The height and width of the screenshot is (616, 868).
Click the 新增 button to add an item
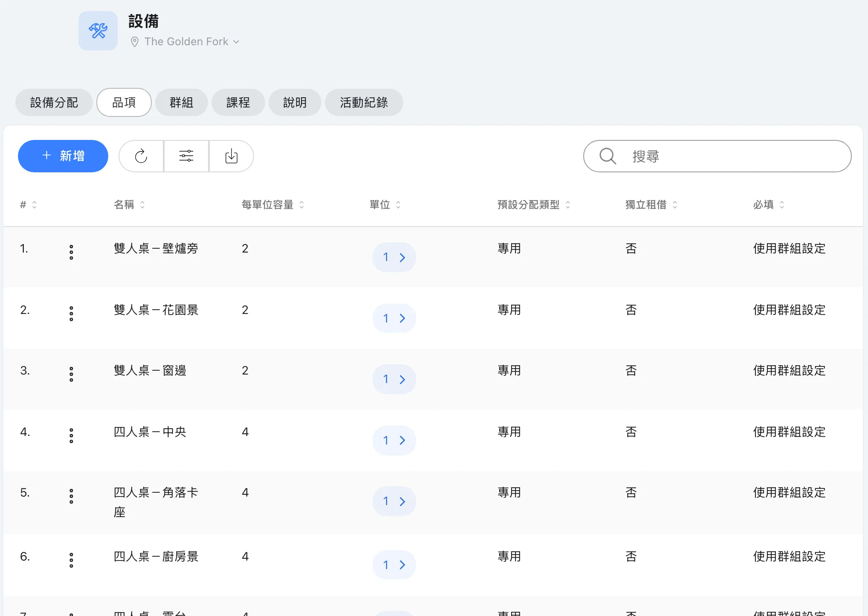[63, 156]
